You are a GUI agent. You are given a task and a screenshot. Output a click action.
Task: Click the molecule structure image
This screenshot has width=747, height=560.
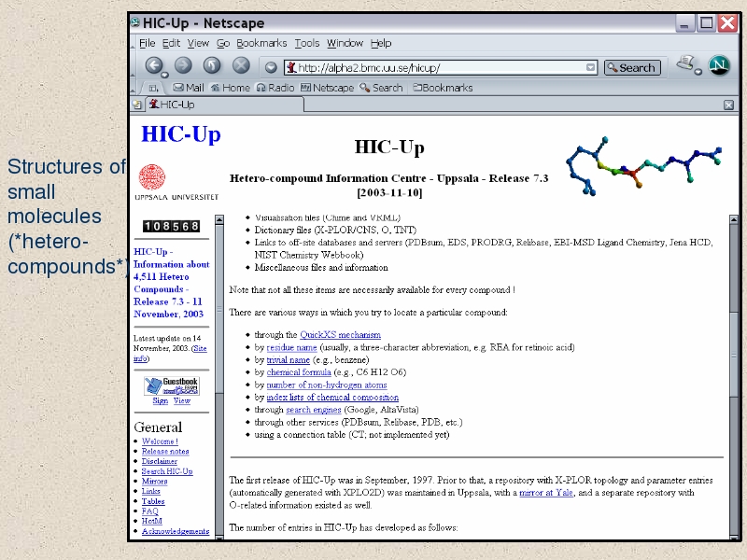(x=644, y=166)
